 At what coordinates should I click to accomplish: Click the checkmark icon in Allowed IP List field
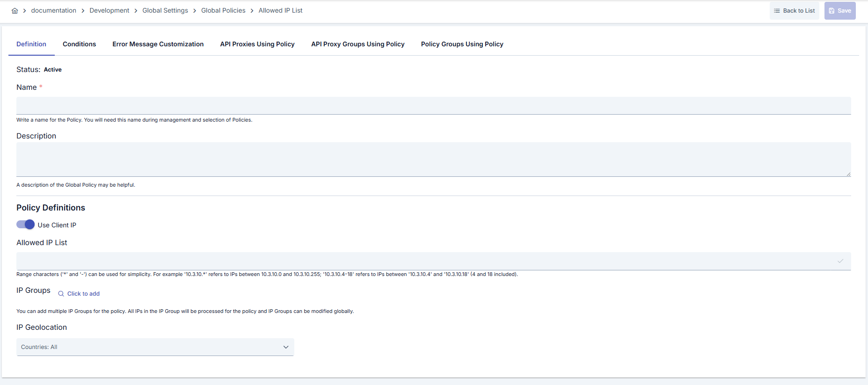840,261
